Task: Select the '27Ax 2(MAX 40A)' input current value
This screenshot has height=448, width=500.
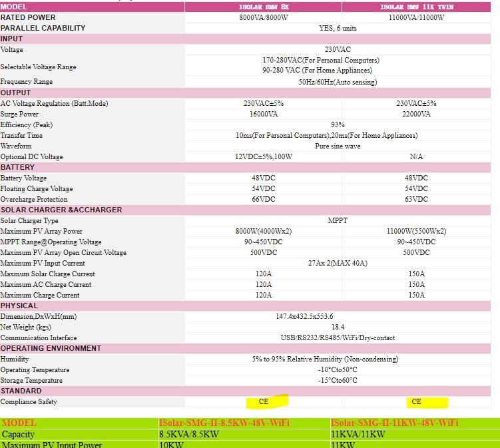Action: tap(338, 263)
